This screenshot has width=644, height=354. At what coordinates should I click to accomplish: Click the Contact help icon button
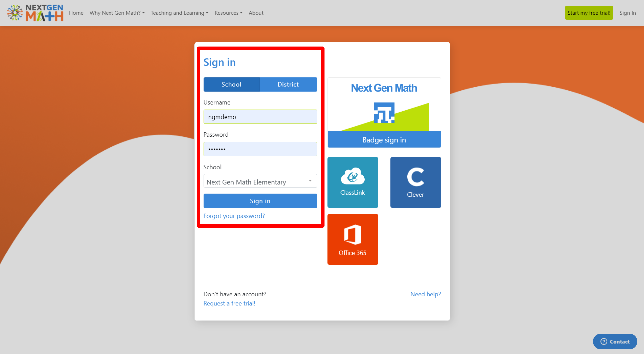point(615,341)
